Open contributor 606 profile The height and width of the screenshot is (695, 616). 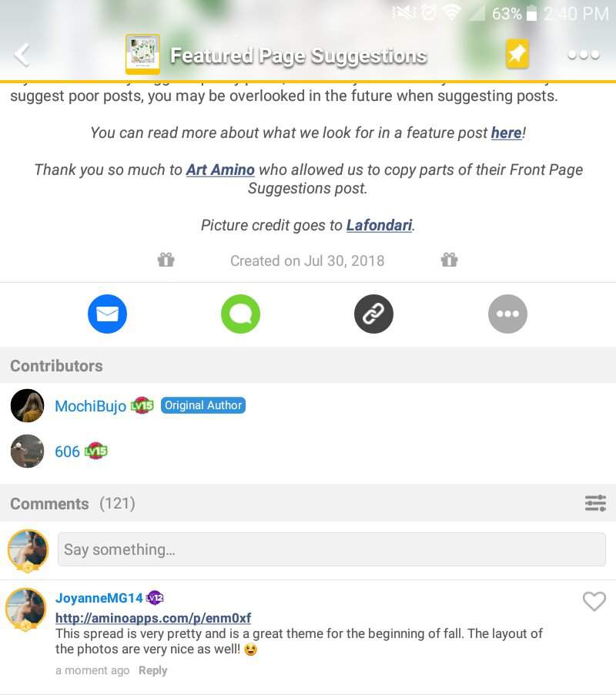67,452
